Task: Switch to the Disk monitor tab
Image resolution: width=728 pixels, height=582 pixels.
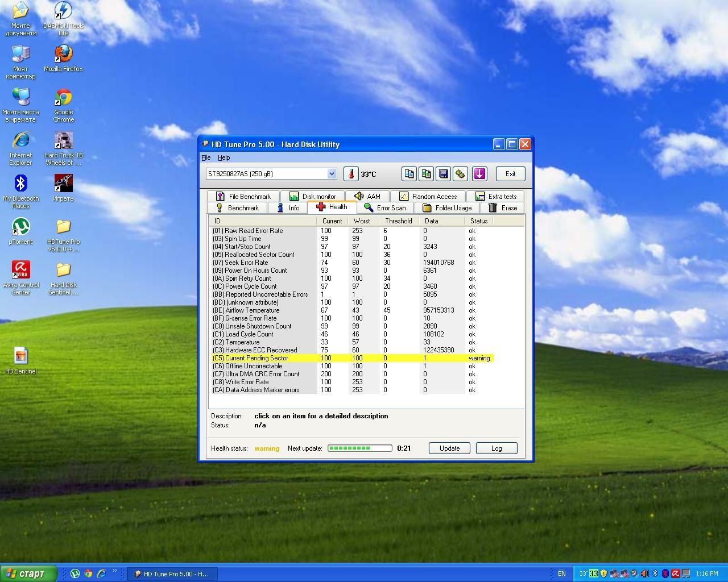Action: [312, 197]
